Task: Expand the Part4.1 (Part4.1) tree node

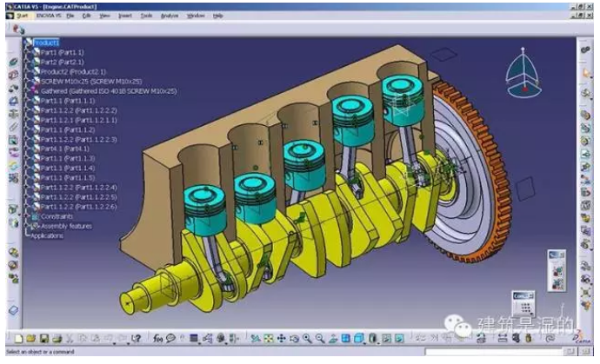Action: 27,149
